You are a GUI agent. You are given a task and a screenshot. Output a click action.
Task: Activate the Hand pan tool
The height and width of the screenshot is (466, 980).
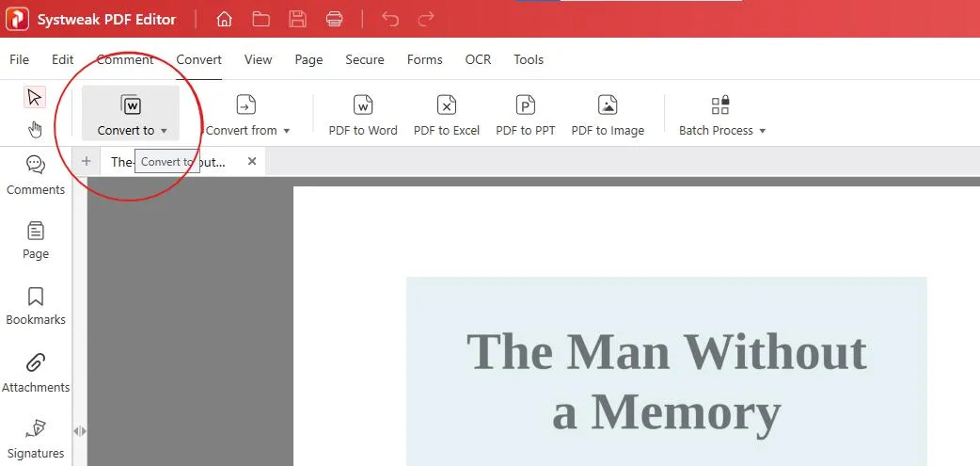pyautogui.click(x=35, y=129)
